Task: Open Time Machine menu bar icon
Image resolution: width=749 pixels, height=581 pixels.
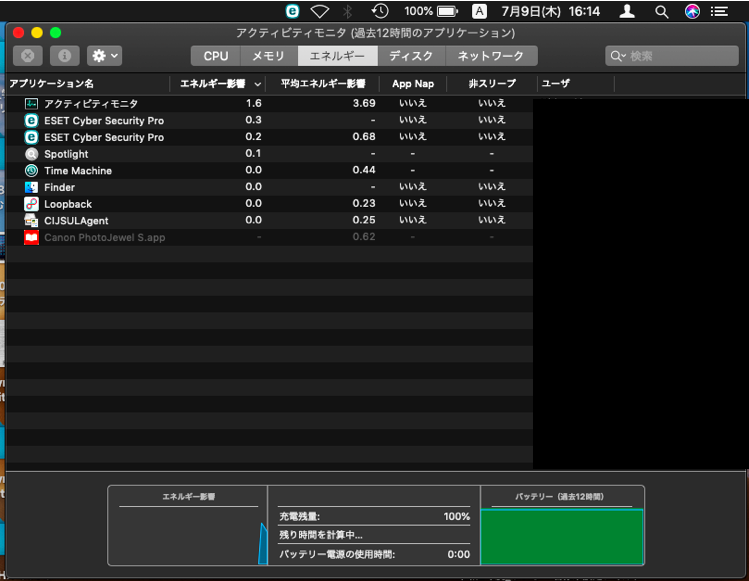Action: 380,11
